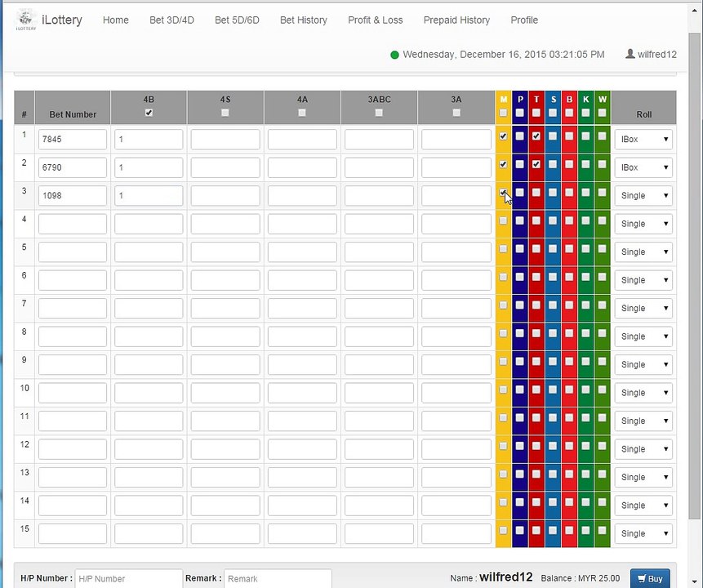Check the 3ABC header checkbox
This screenshot has height=588, width=703.
click(x=379, y=113)
